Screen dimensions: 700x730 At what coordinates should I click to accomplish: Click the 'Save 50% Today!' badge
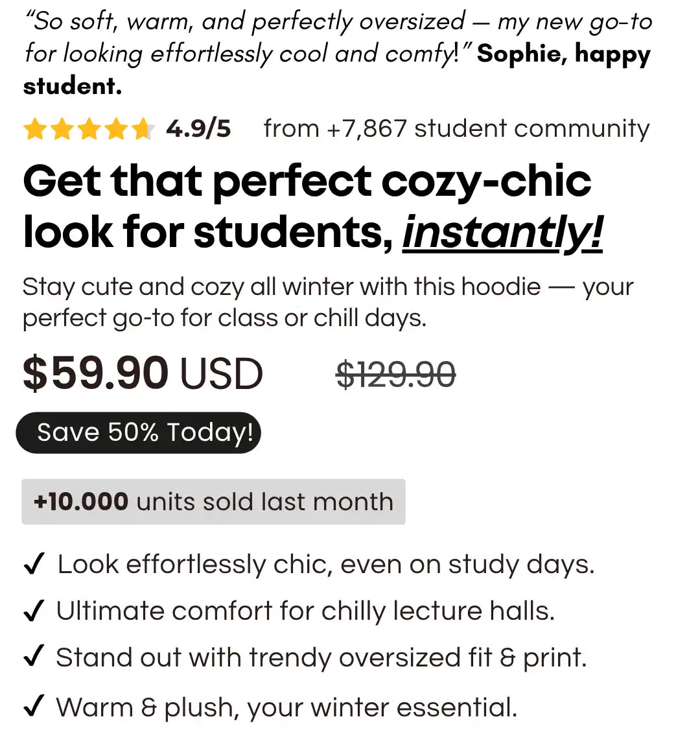(x=139, y=432)
